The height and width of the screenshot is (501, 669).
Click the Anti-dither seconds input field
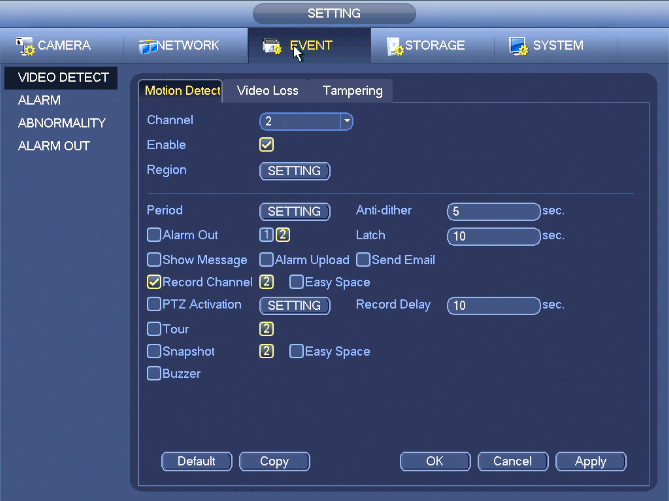[494, 211]
